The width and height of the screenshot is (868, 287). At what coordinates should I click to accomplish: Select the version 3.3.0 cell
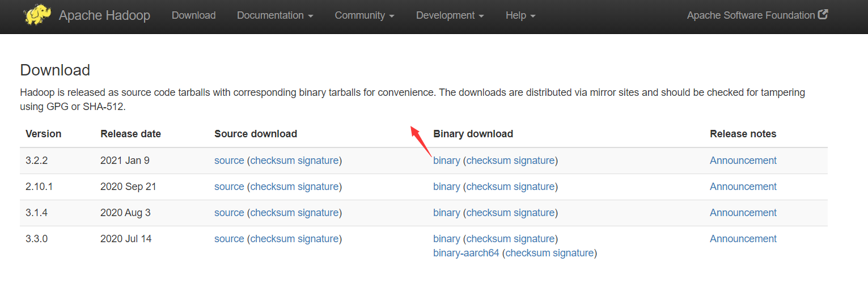[37, 239]
